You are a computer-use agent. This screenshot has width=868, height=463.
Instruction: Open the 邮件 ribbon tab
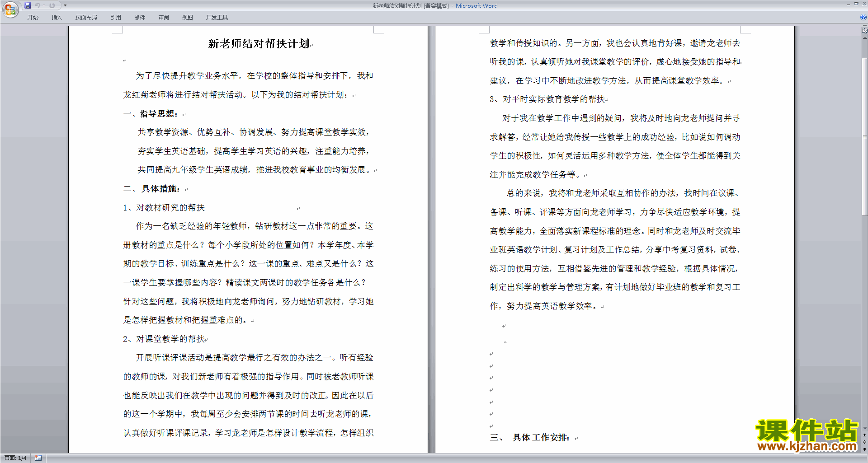pyautogui.click(x=140, y=18)
